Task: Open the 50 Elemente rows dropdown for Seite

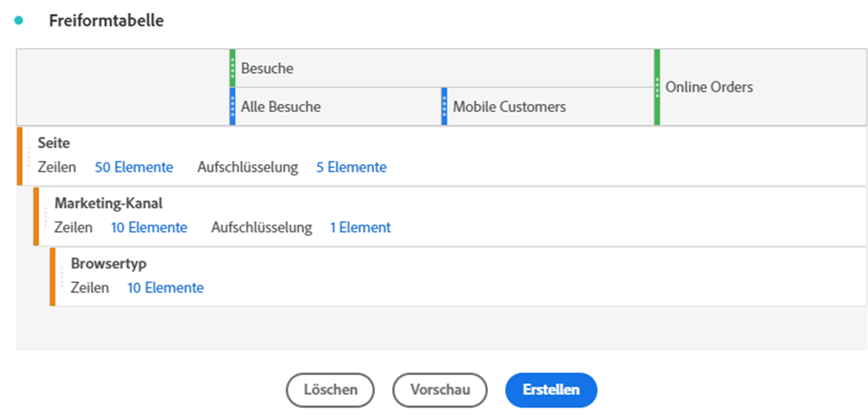Action: (134, 167)
